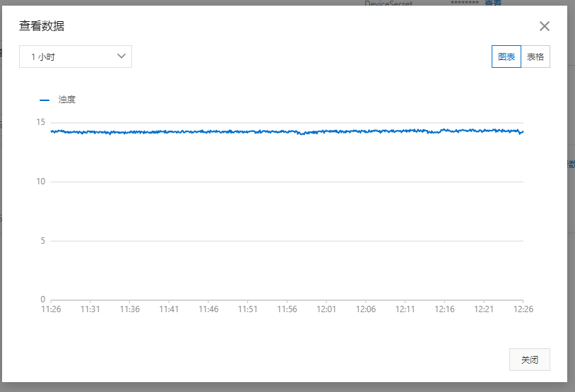The height and width of the screenshot is (392, 575).
Task: Click the 查看数据 dialog title
Action: point(42,26)
